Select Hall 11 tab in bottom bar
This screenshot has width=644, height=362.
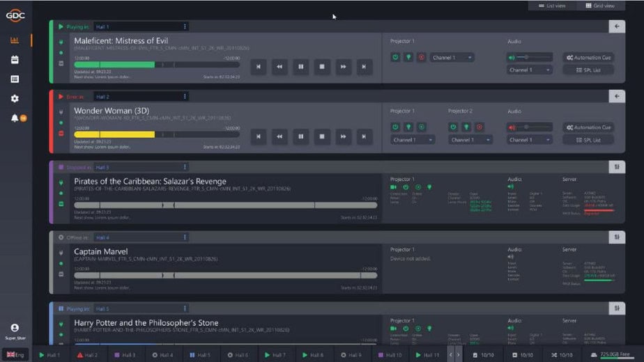tap(427, 355)
